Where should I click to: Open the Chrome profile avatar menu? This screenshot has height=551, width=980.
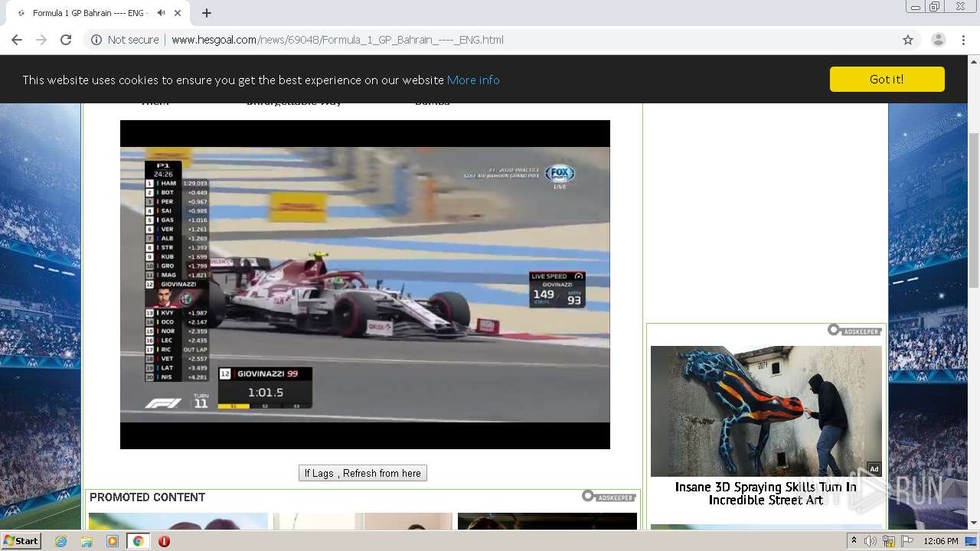point(939,40)
